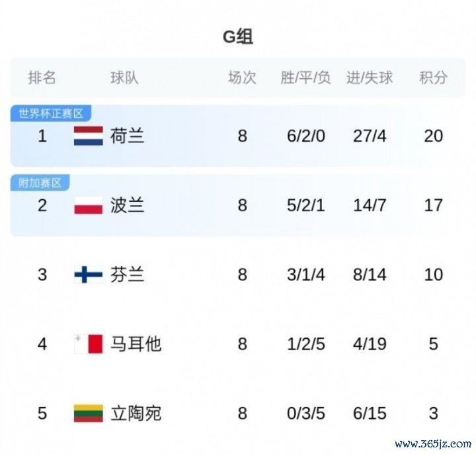Screen dimensions: 476x454
Task: Click the 球队 column header
Action: (124, 77)
